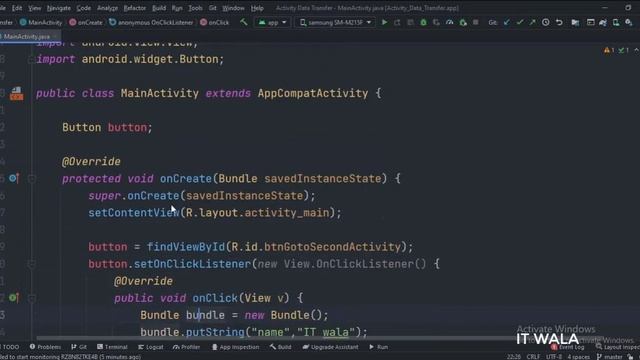The width and height of the screenshot is (640, 360).
Task: Open the Profile app gauge icon
Action: (x=449, y=22)
